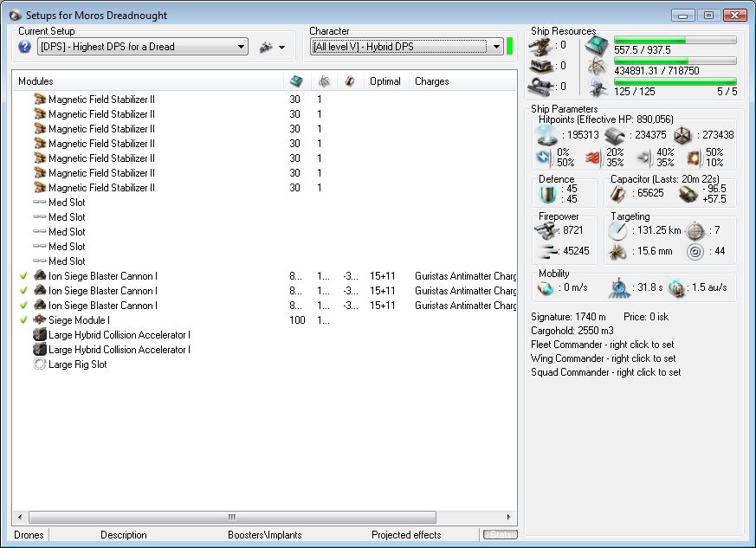Click the CPU usage progress bar

[675, 40]
